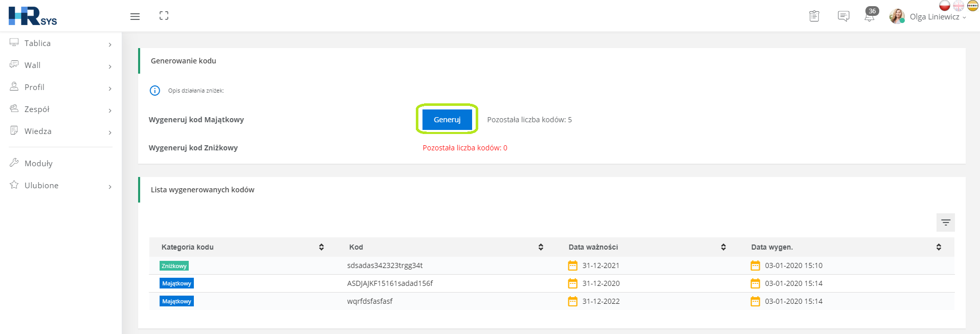Open the clipboard tasks icon
980x334 pixels.
point(814,16)
